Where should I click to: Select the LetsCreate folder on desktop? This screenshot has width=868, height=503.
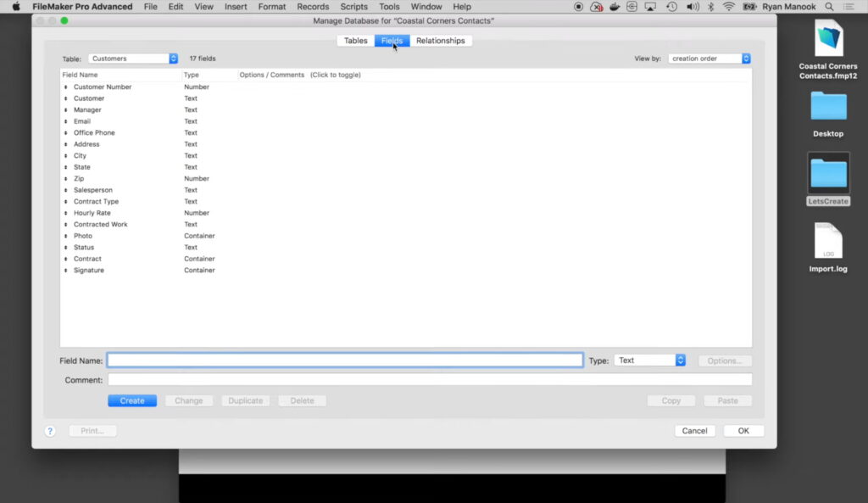coord(828,173)
